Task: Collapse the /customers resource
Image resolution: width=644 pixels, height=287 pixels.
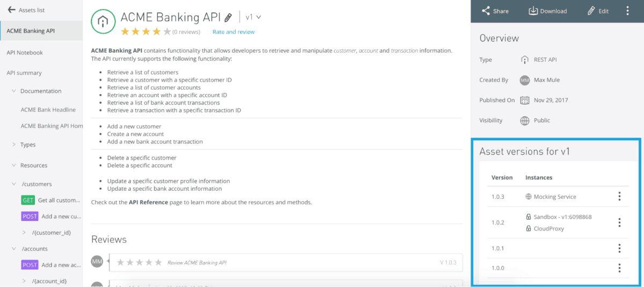Action: (x=13, y=184)
